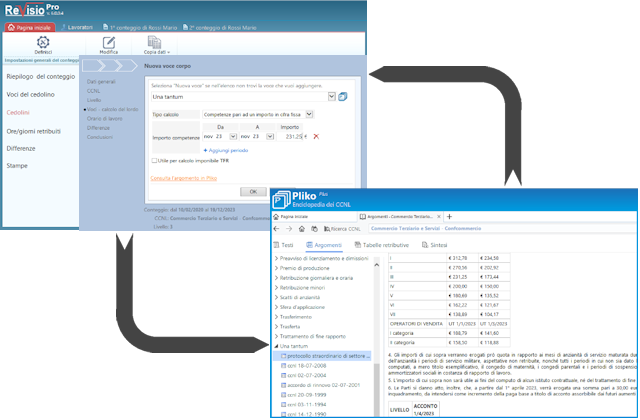Open Ricerca CCNL search in Pliko
Image resolution: width=640 pixels, height=420 pixels.
[x=342, y=229]
